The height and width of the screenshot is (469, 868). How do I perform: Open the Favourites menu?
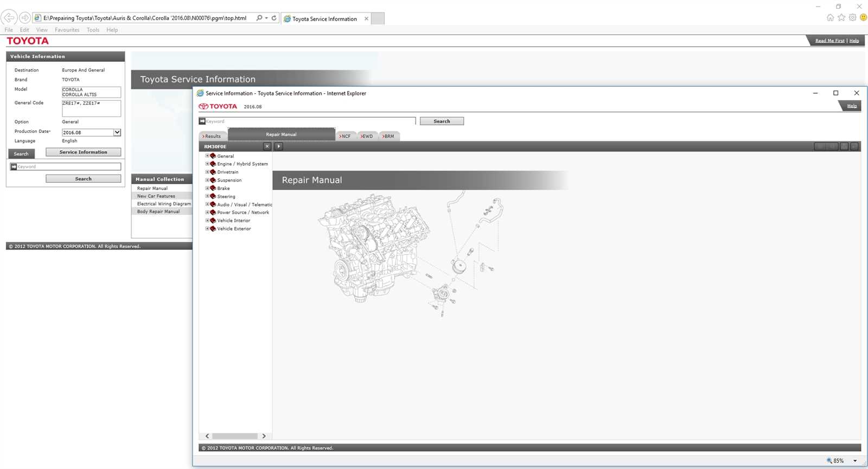point(67,30)
